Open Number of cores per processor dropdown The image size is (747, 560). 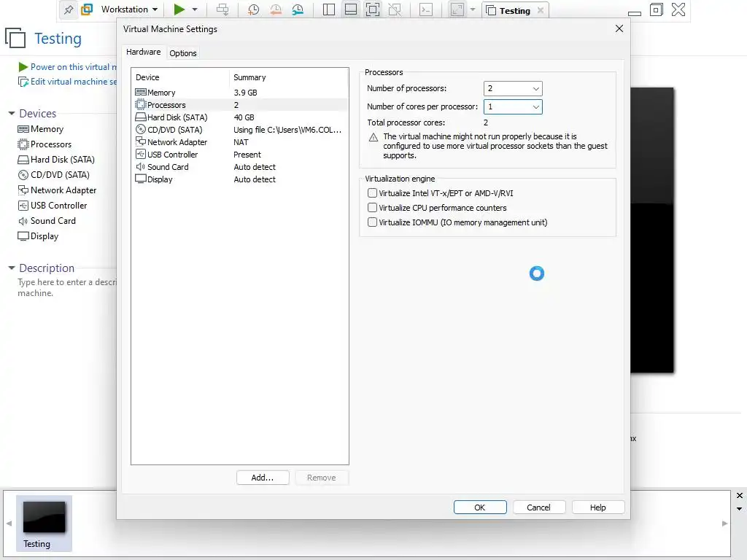pyautogui.click(x=513, y=106)
